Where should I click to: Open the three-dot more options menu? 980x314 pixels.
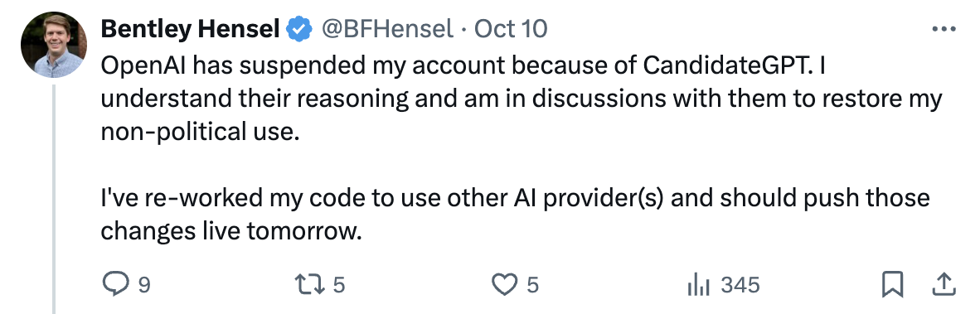pos(944,29)
